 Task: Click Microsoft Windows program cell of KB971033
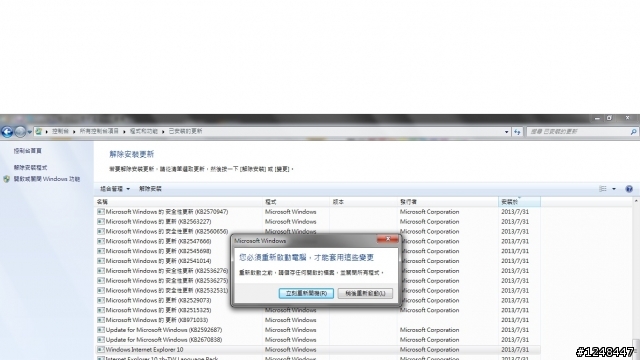[x=291, y=320]
